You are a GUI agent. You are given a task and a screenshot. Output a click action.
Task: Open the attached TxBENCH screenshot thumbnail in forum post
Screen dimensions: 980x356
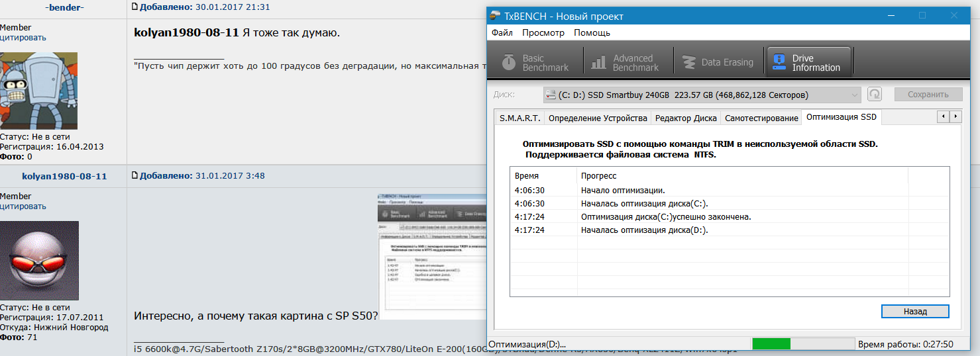click(x=431, y=256)
